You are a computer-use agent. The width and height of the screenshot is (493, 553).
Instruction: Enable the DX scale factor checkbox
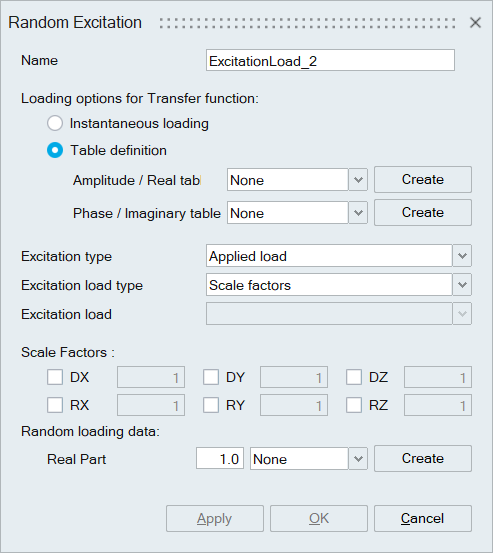coord(55,377)
